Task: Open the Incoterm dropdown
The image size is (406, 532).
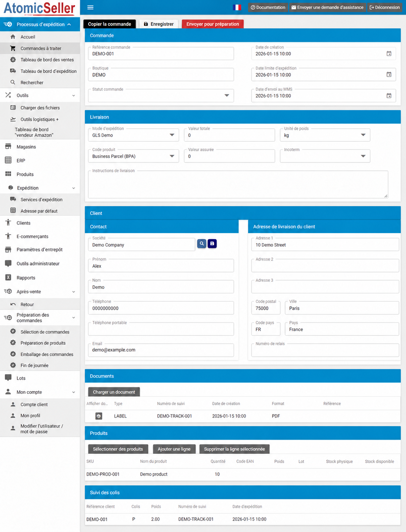Action: click(x=325, y=156)
